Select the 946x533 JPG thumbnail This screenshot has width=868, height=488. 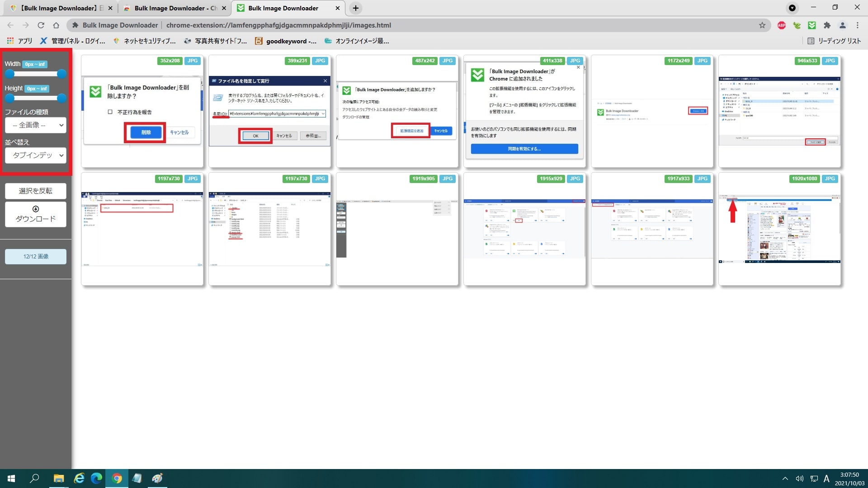point(779,111)
